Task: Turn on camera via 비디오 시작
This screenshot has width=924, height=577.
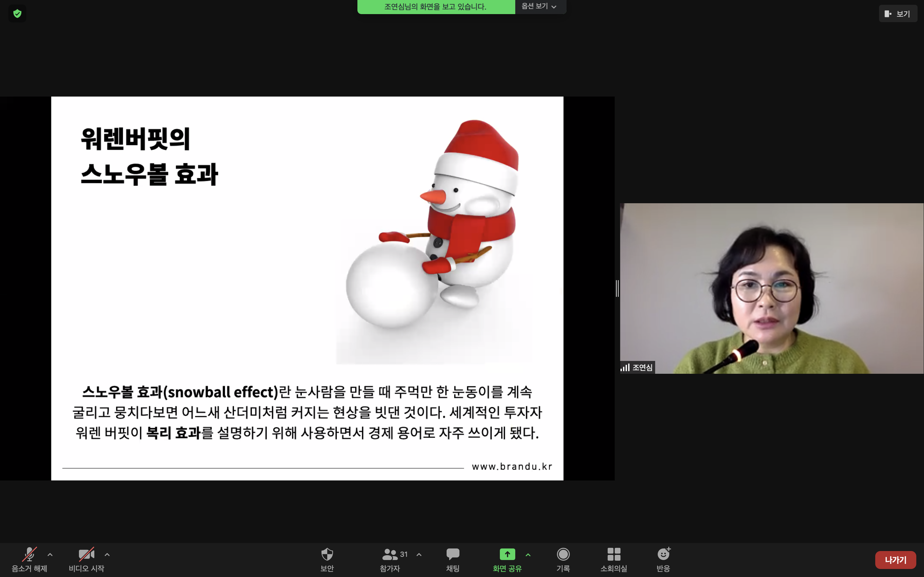Action: 86,555
